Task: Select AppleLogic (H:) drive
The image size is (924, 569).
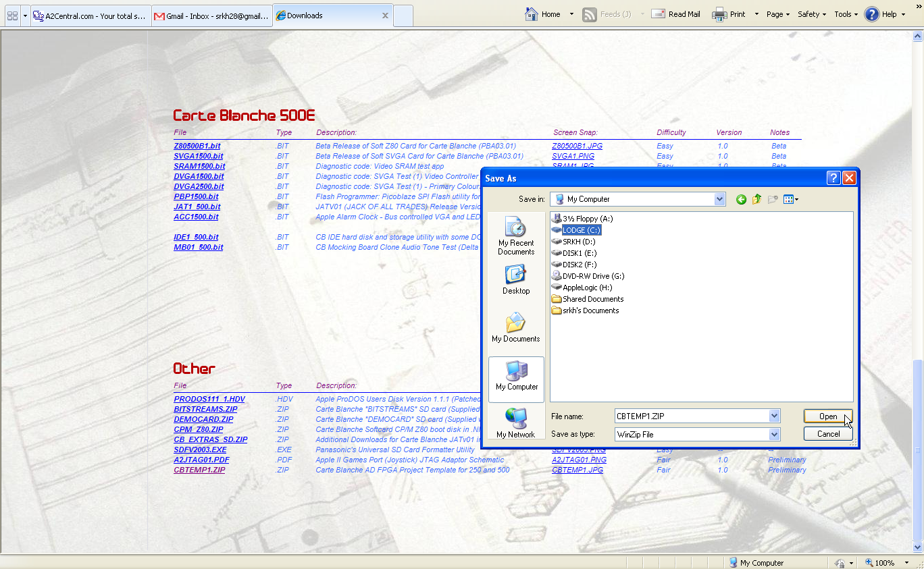Action: (582, 288)
